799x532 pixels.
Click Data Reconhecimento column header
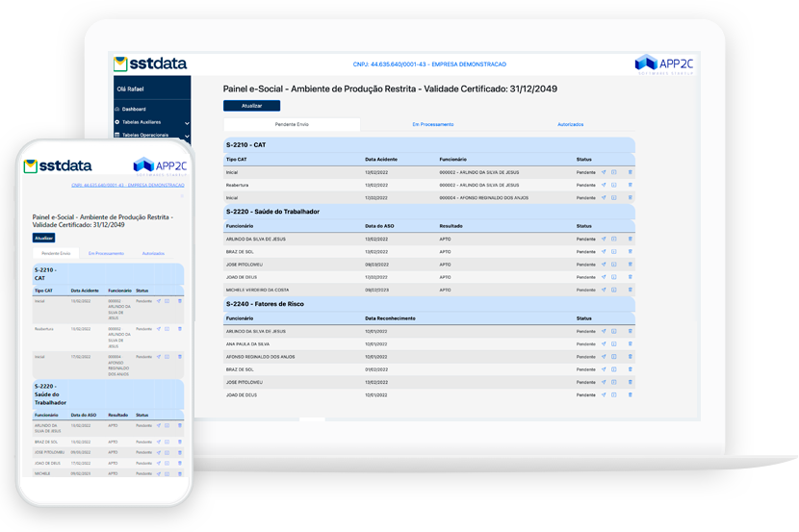point(390,318)
